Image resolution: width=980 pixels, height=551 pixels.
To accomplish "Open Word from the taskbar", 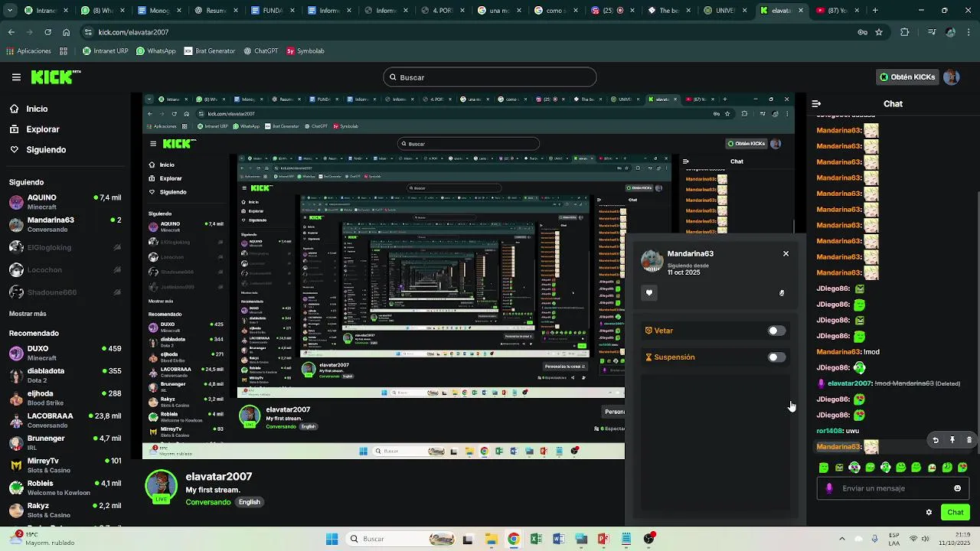I will click(558, 539).
